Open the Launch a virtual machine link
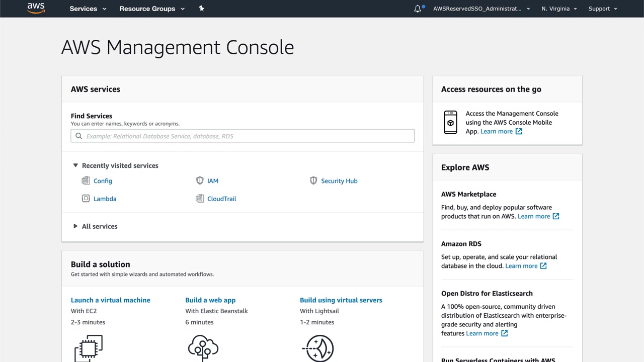Viewport: 644px width, 362px height. click(x=110, y=300)
